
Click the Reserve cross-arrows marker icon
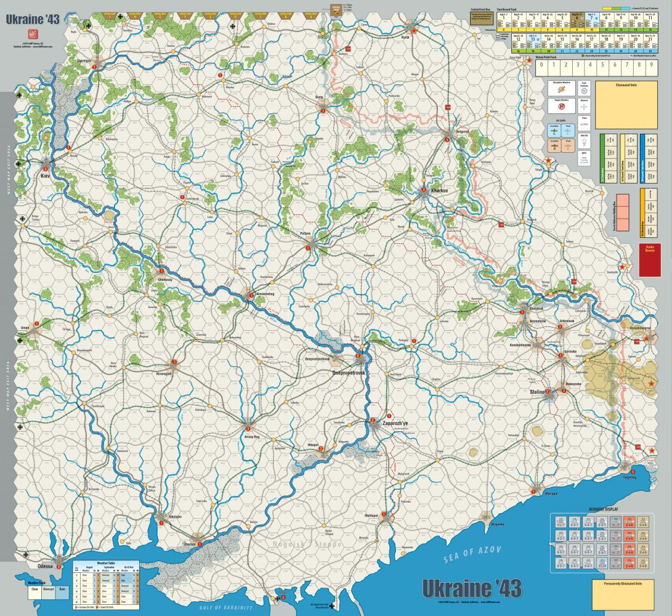584,107
